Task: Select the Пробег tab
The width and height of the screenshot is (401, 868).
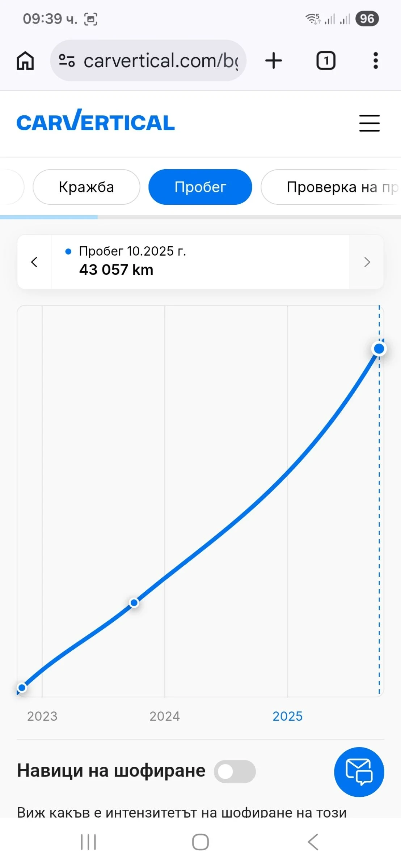Action: [200, 187]
